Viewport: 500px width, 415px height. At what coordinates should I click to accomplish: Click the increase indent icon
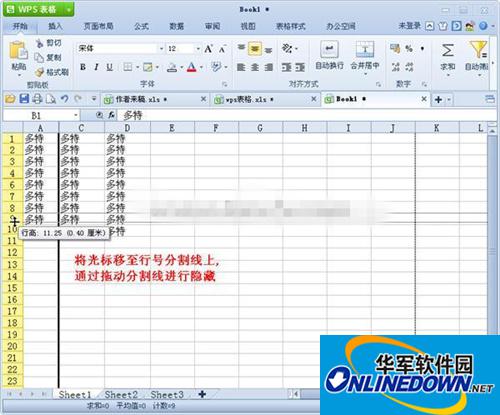tap(300, 68)
